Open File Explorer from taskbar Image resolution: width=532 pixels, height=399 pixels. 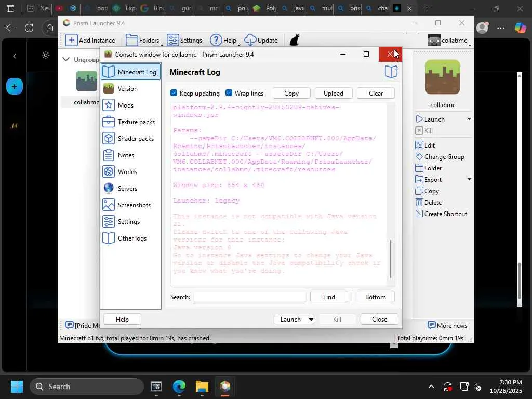point(202,387)
